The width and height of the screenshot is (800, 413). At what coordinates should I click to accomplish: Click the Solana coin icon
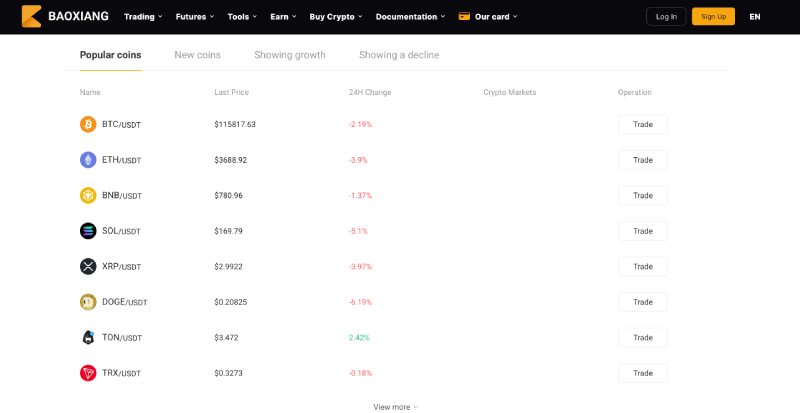88,231
